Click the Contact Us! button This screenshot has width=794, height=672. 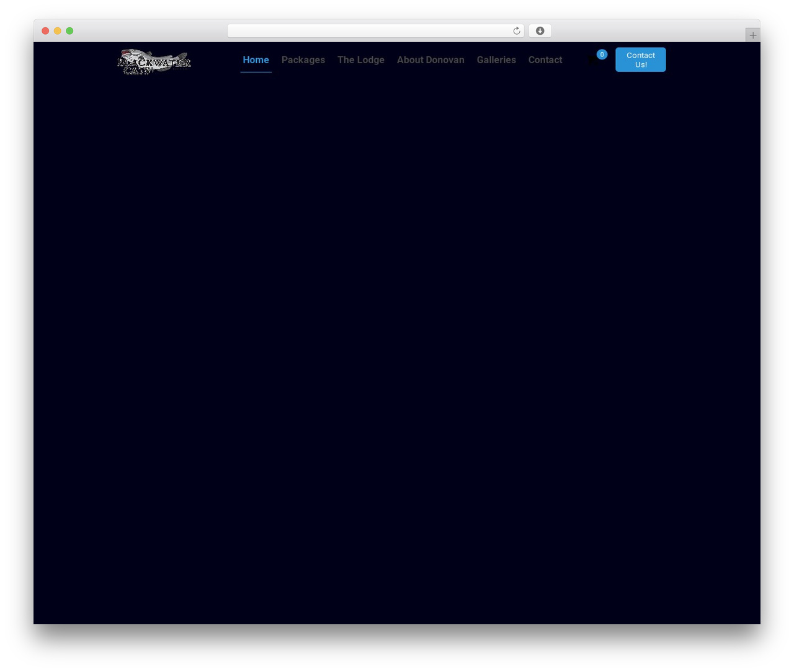640,60
